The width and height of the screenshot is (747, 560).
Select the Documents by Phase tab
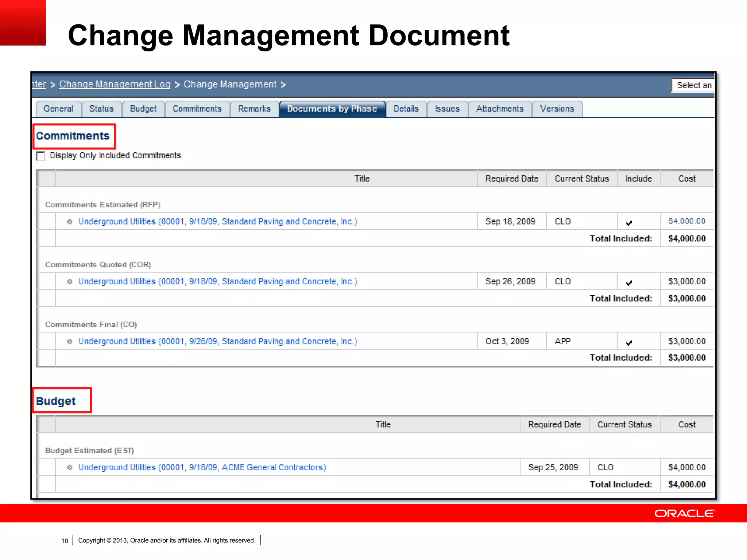pyautogui.click(x=332, y=109)
